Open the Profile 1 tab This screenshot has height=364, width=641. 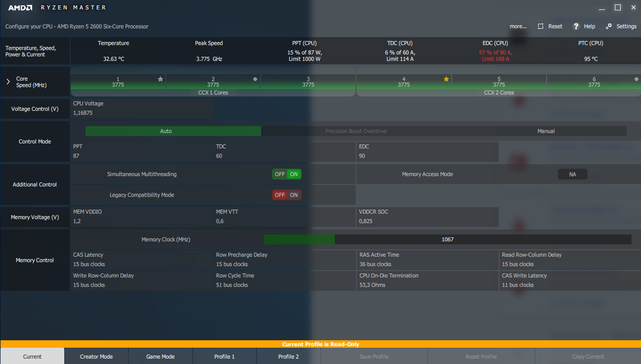tap(225, 356)
